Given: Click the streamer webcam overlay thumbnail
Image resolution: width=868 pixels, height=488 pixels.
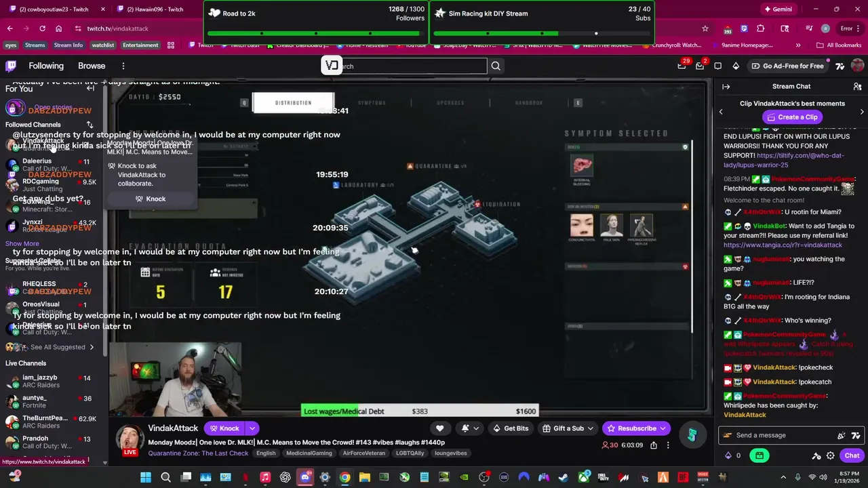Looking at the screenshot, I should point(176,380).
